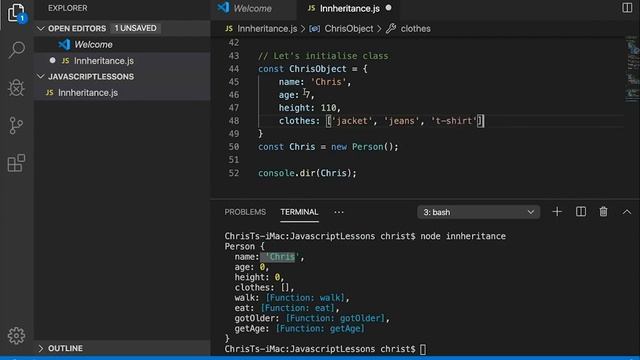This screenshot has width=640, height=360.
Task: Click the ChrisObject symbol icon in breadcrumb
Action: coord(314,29)
